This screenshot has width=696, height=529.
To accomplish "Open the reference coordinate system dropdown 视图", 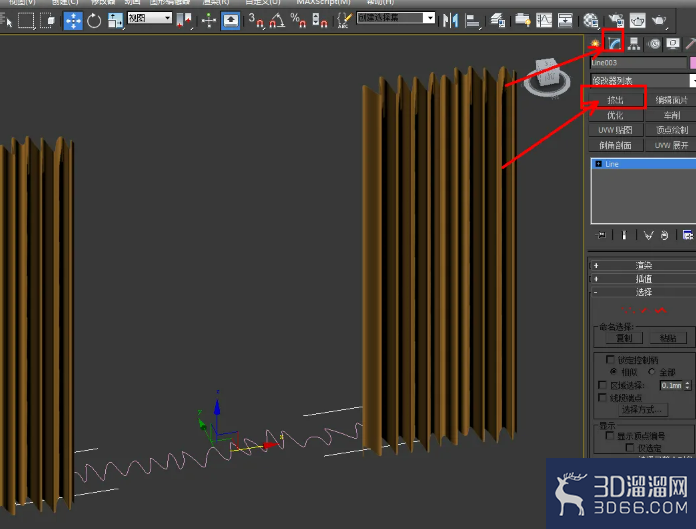I will click(150, 18).
